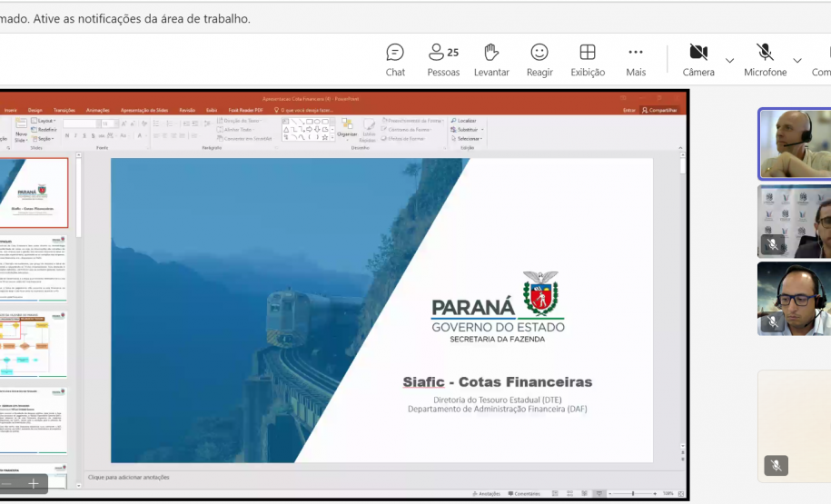Open the Design ribbon tab
Viewport: 831px width, 504px height.
[35, 110]
